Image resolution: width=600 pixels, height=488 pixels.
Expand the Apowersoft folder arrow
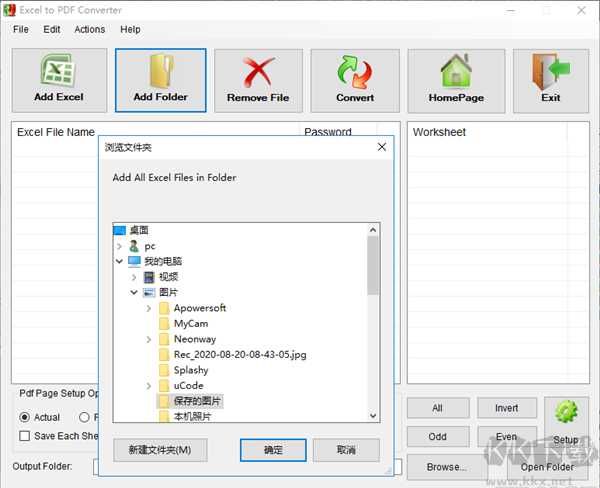coord(150,308)
